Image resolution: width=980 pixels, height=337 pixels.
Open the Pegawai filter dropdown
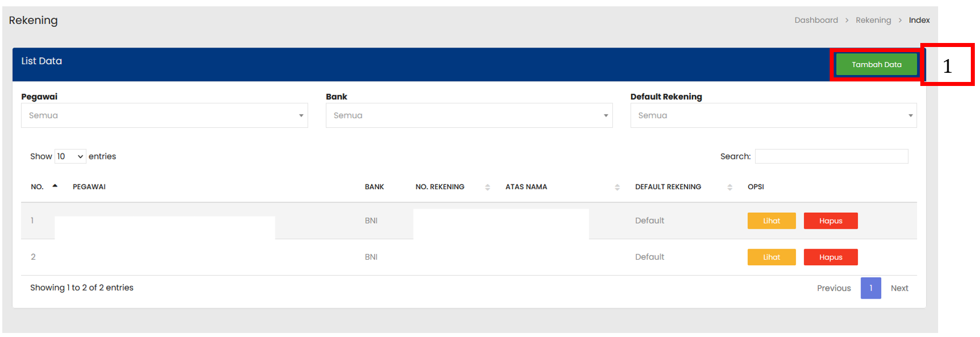click(x=164, y=116)
